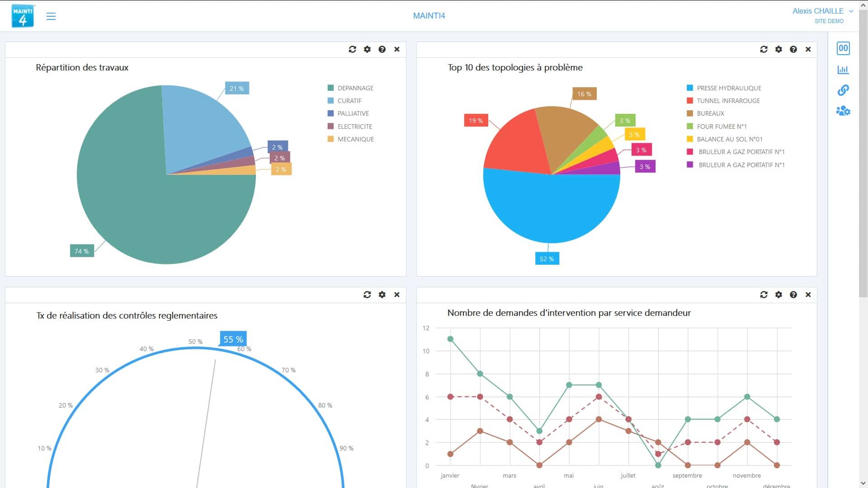Click the 80 % gauge tick label

pyautogui.click(x=325, y=405)
